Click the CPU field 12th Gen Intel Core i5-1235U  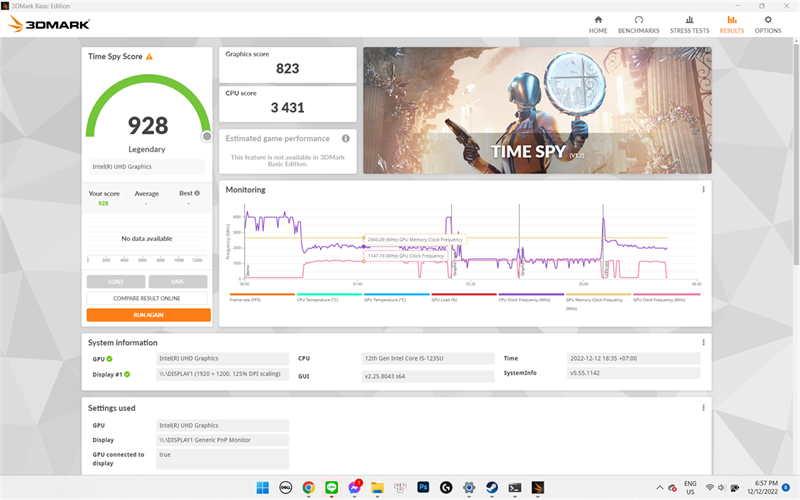(428, 359)
